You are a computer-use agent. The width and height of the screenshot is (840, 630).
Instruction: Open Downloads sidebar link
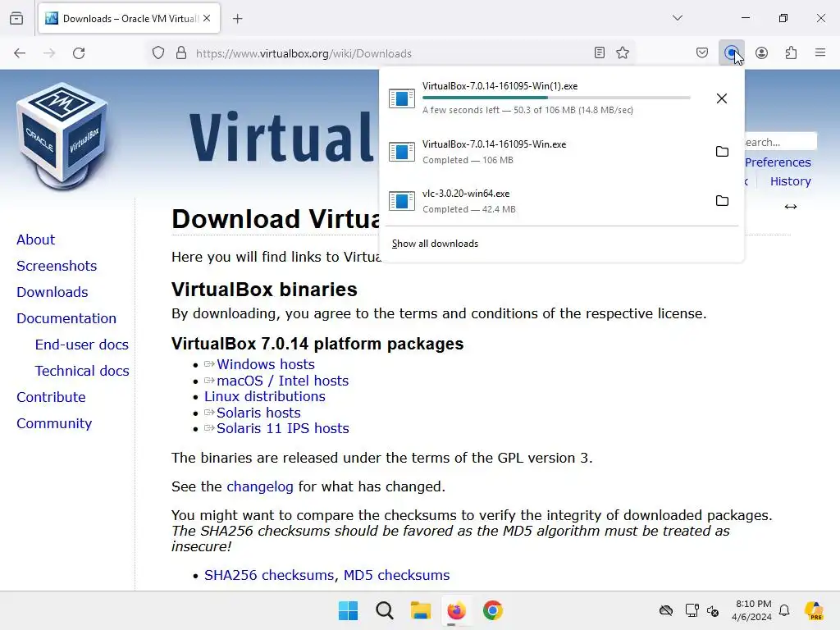52,292
